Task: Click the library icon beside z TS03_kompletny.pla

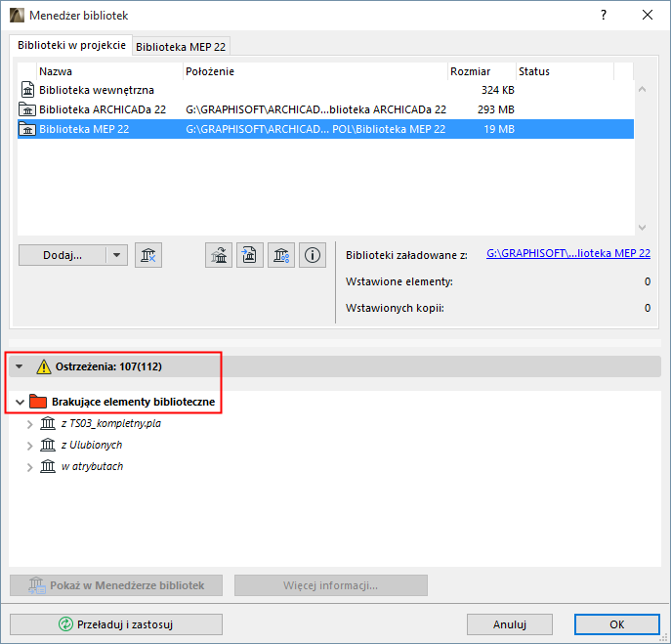Action: (x=48, y=423)
